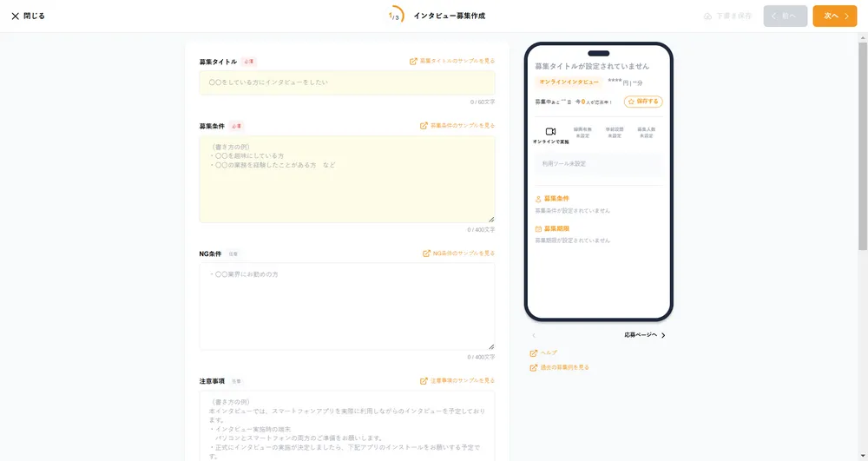Click the 保存する star button in preview
The width and height of the screenshot is (868, 461).
coord(643,102)
